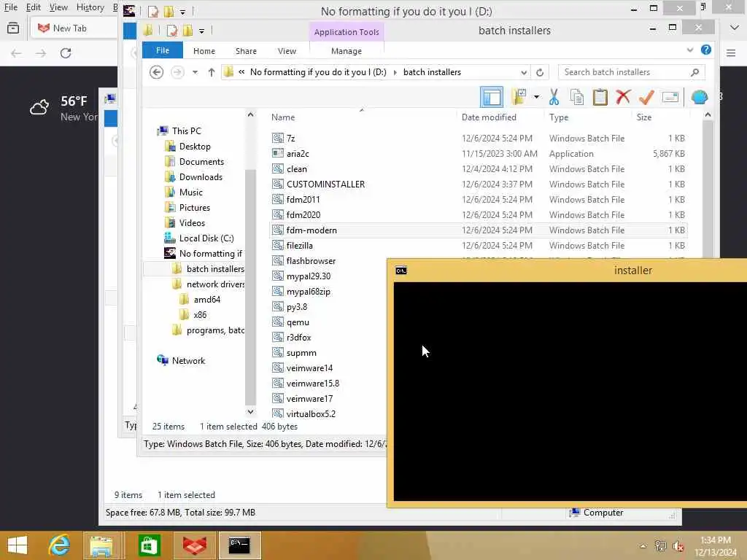Select the 7z batch file
This screenshot has width=747, height=560.
[x=290, y=139]
